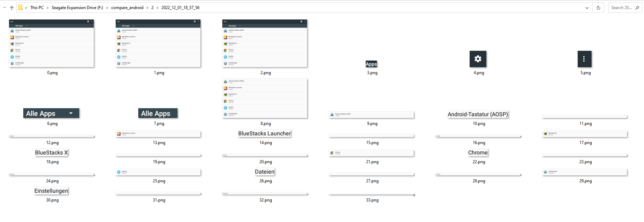This screenshot has height=222, width=644.
Task: Select the 9.png row thumbnail
Action: click(371, 115)
